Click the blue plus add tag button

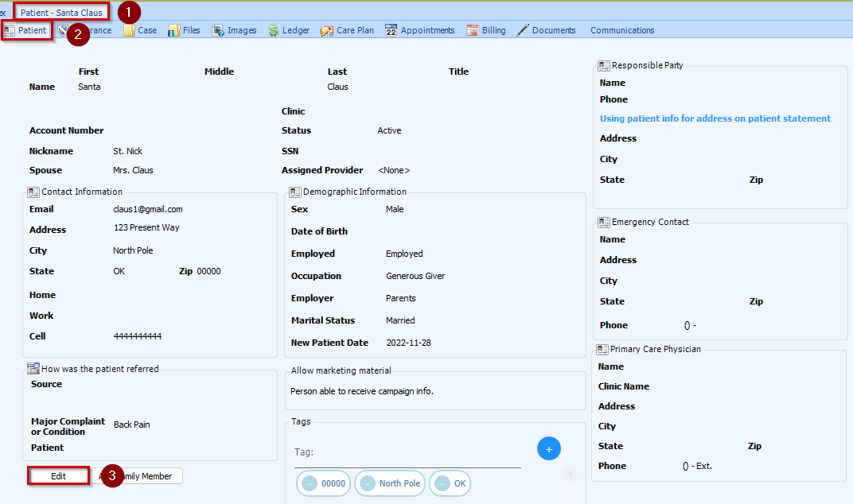click(549, 448)
